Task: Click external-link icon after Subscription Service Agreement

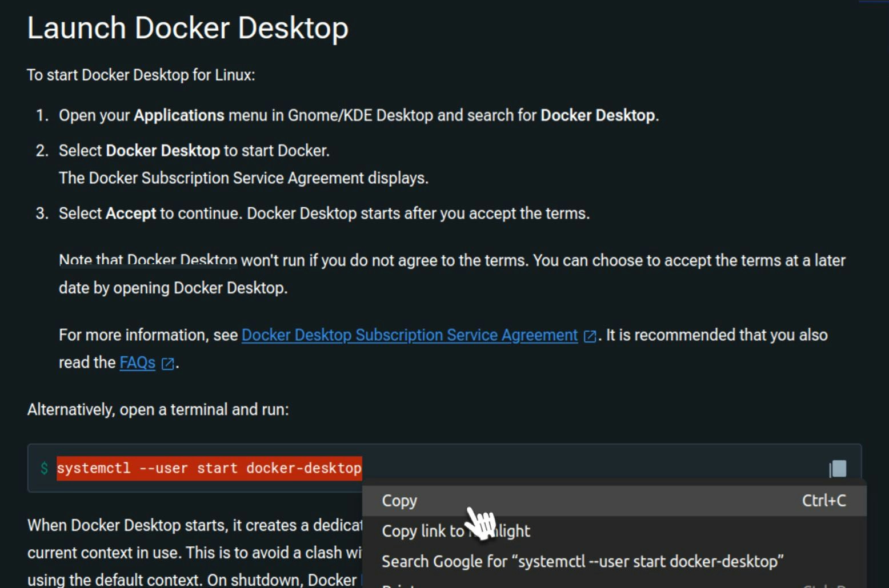Action: pyautogui.click(x=590, y=336)
